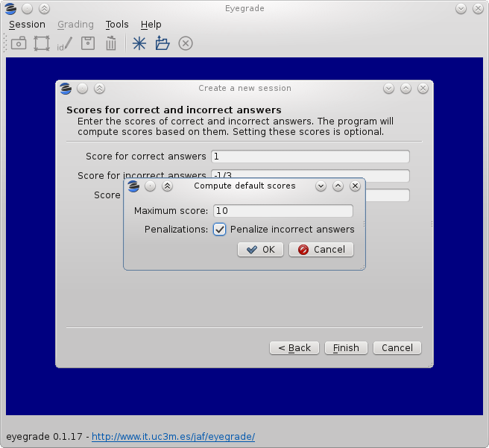This screenshot has height=448, width=489.
Task: Click the camera capture toolbar icon
Action: click(19, 43)
